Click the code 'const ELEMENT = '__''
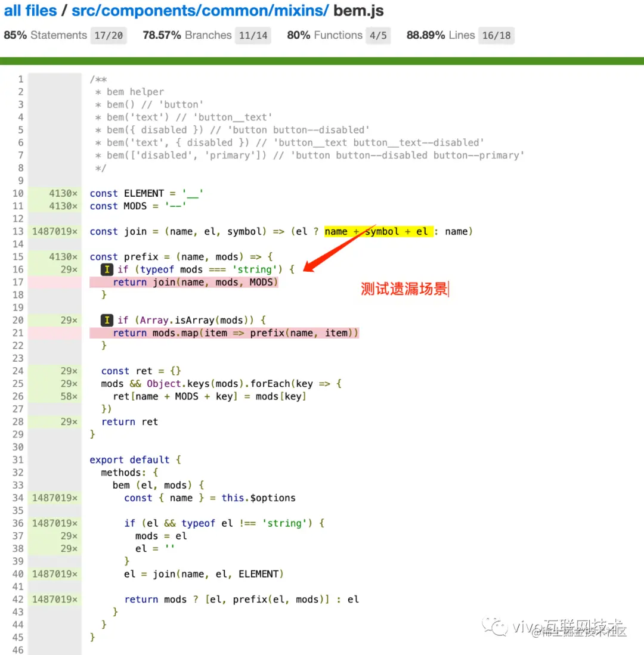644x655 pixels. click(146, 194)
